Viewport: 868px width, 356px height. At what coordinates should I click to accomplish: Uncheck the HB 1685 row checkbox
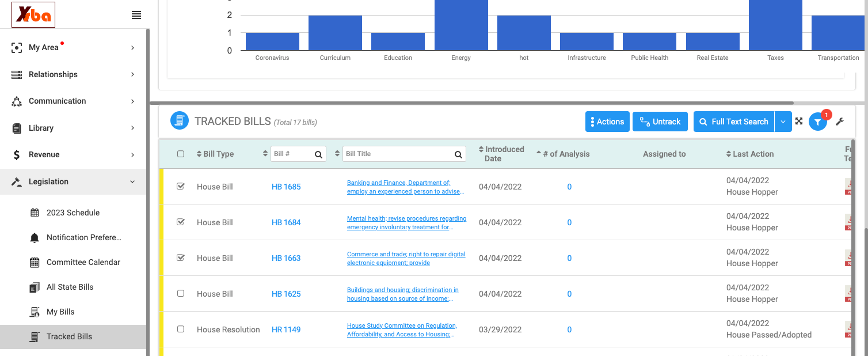(x=181, y=186)
